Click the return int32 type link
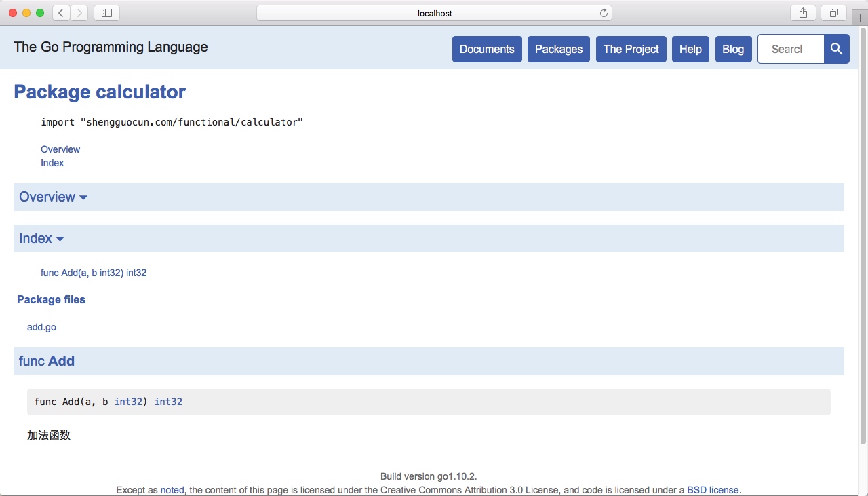The image size is (868, 496). click(168, 402)
